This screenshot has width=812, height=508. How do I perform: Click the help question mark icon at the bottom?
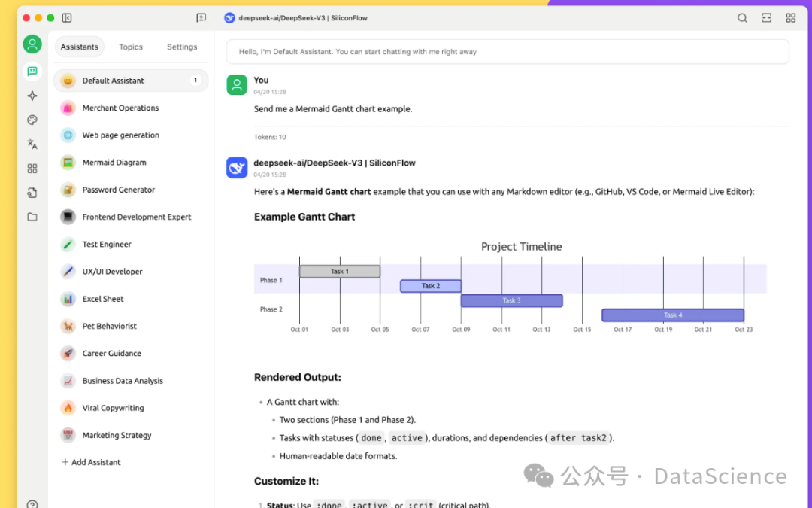[x=32, y=504]
